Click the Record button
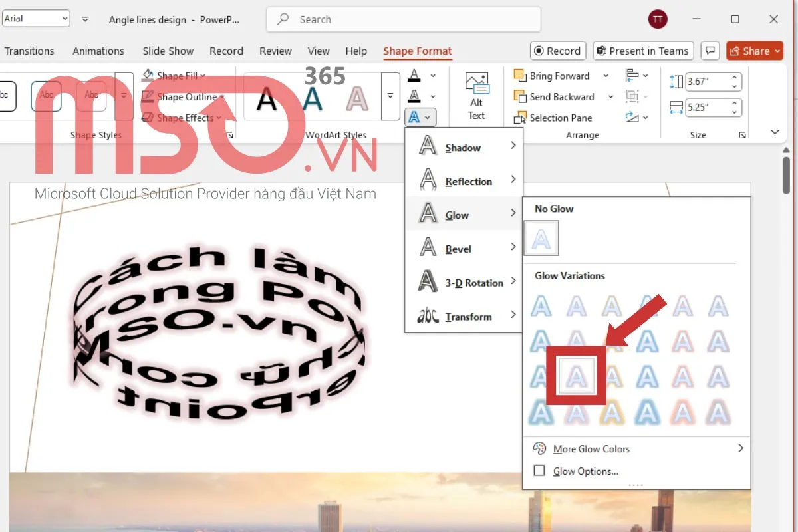 [x=557, y=51]
